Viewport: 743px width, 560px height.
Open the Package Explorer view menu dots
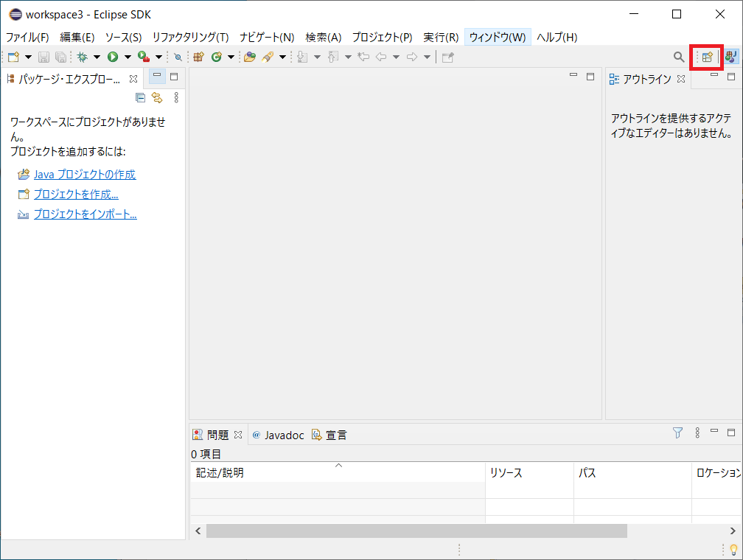coord(176,97)
